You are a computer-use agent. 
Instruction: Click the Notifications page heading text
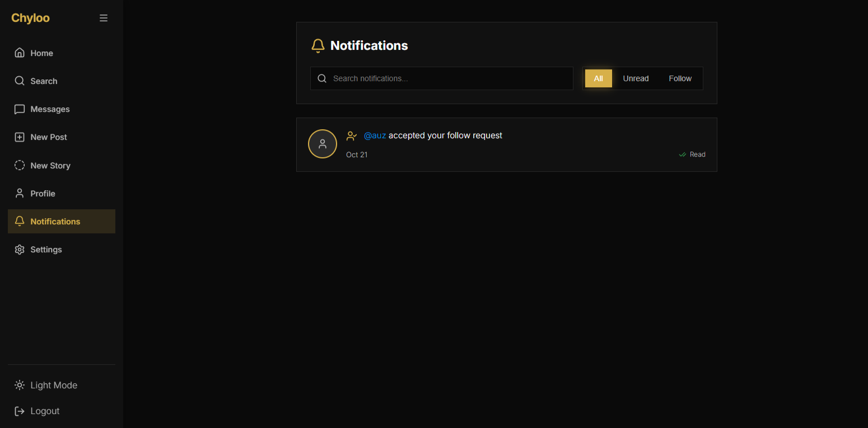[x=369, y=46]
